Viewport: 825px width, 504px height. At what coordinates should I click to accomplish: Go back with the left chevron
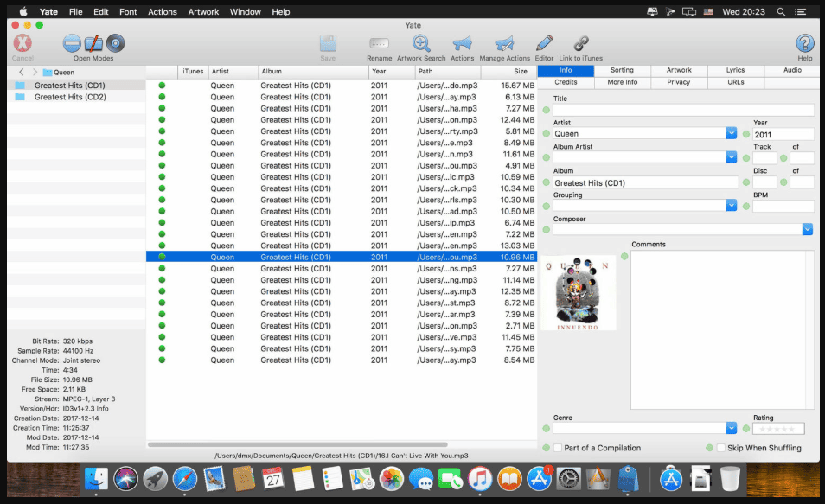pyautogui.click(x=21, y=72)
